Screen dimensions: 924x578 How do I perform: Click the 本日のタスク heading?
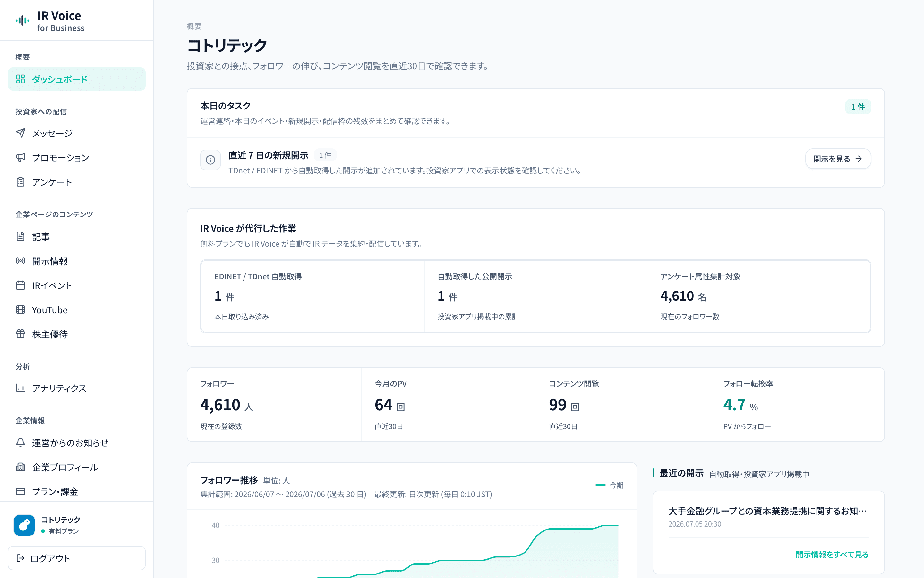[x=225, y=106]
